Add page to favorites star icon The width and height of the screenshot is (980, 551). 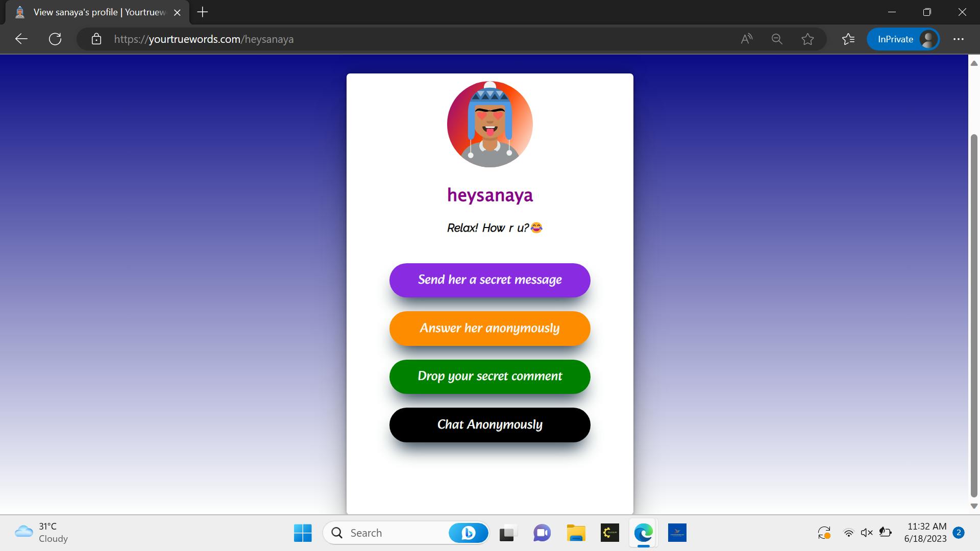coord(807,39)
